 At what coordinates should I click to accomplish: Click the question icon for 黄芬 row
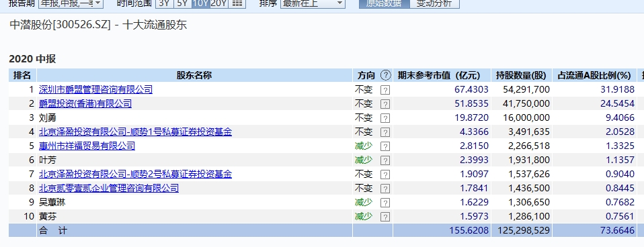[385, 217]
